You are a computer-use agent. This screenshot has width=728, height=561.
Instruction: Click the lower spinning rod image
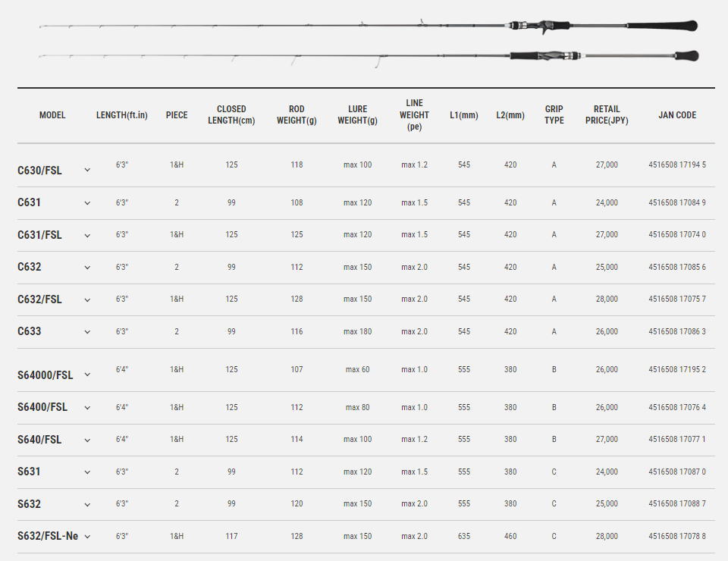click(x=369, y=58)
